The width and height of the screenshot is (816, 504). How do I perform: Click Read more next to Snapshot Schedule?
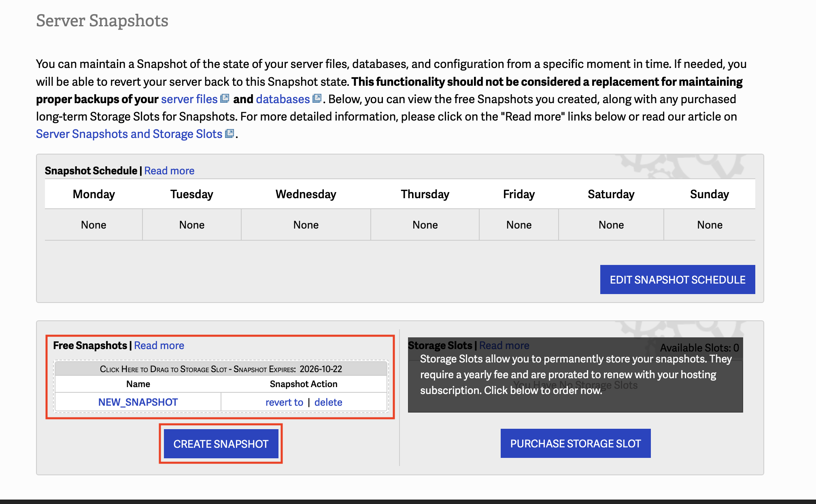click(169, 171)
